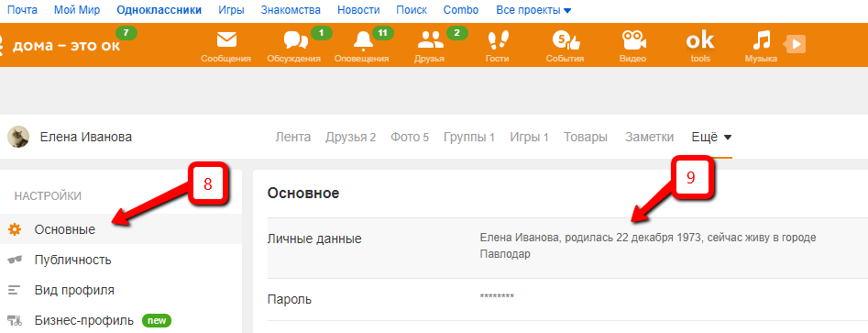
Task: Click lines icon next to Вид профиля
Action: tap(15, 290)
